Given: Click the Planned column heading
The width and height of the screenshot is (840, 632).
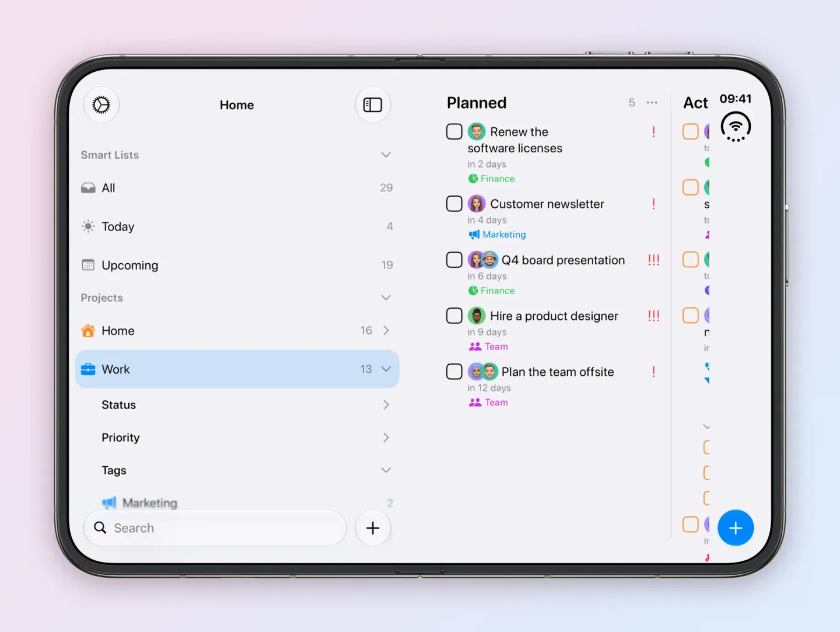Looking at the screenshot, I should (x=477, y=103).
